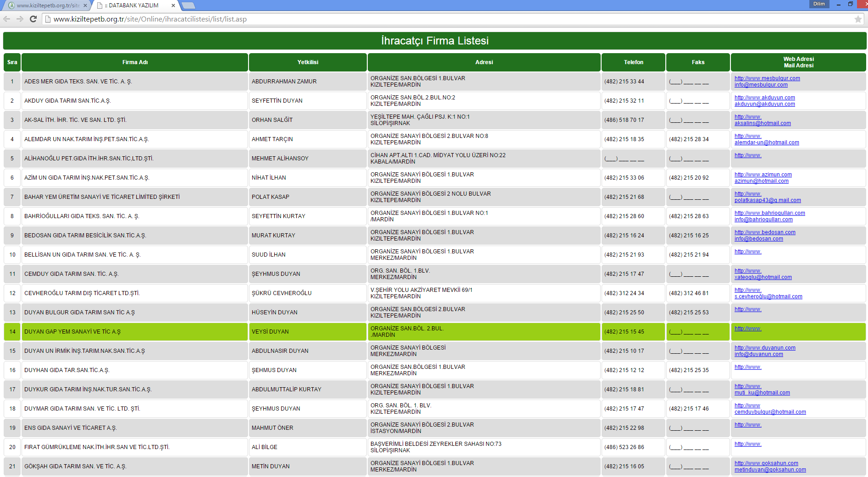Click YEŞİLTEPE MAH. ÇAĞLI PSJ. address
868x477 pixels.
(x=484, y=120)
